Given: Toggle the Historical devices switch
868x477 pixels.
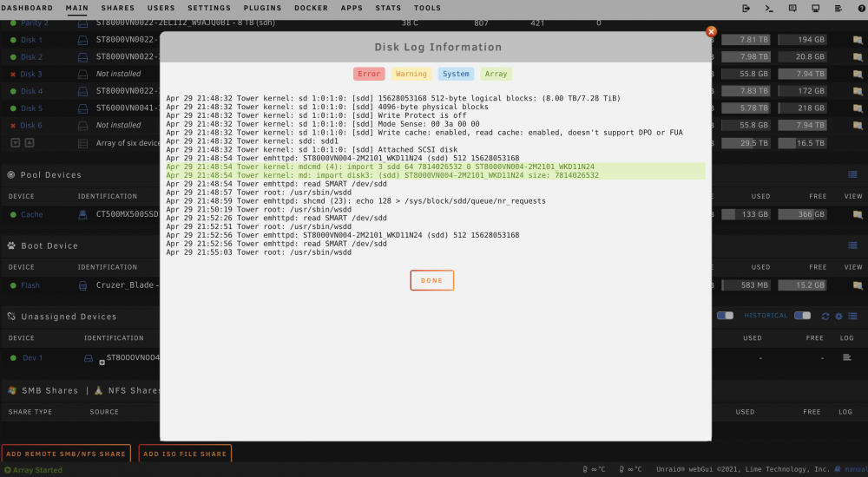Looking at the screenshot, I should pyautogui.click(x=802, y=316).
